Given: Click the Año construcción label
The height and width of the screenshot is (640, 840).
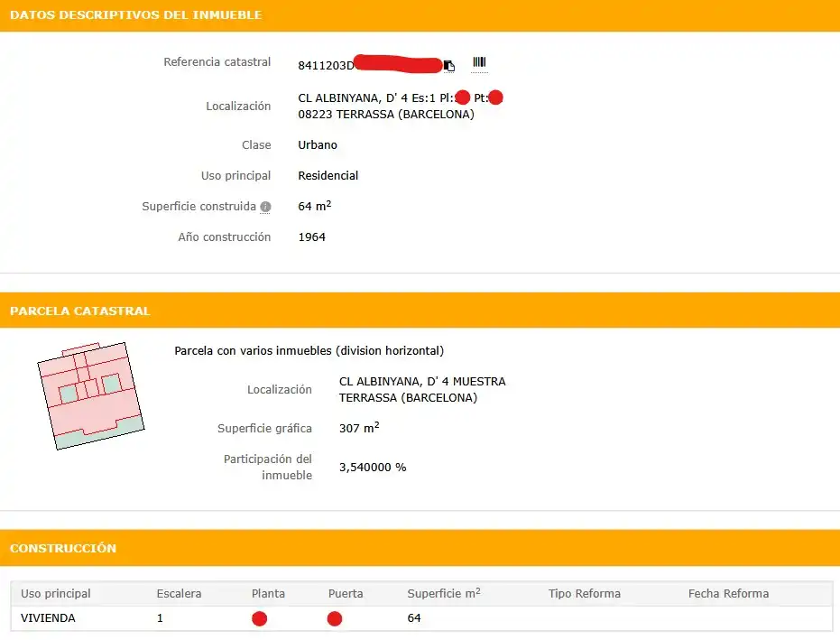Looking at the screenshot, I should (225, 237).
